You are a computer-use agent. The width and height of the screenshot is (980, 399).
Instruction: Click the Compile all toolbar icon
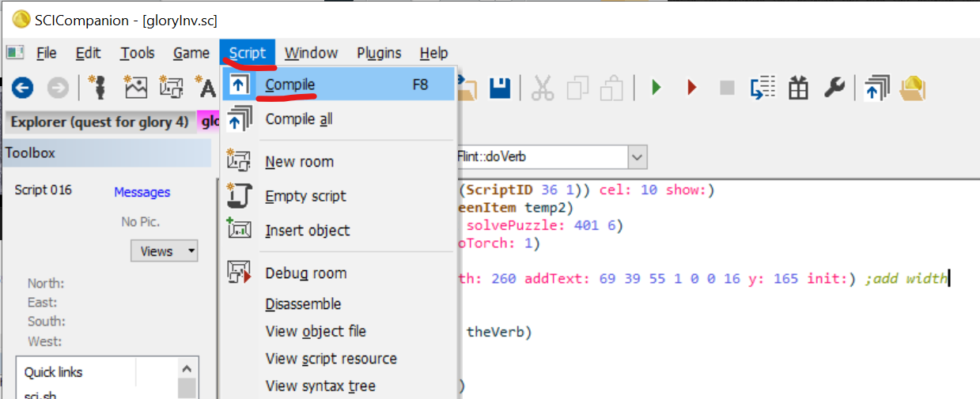click(x=876, y=88)
